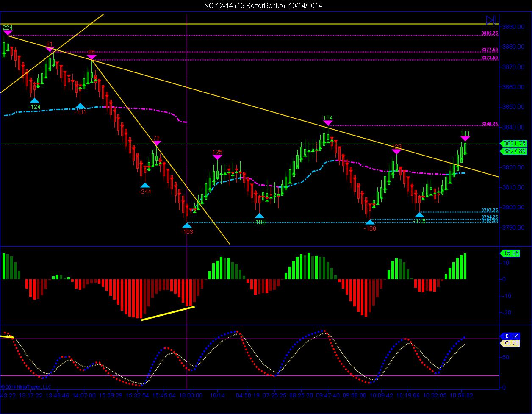Viewport: 532px width, 414px height.
Task: Select the cyan swing-low triangle labeled -153
Action: [187, 225]
